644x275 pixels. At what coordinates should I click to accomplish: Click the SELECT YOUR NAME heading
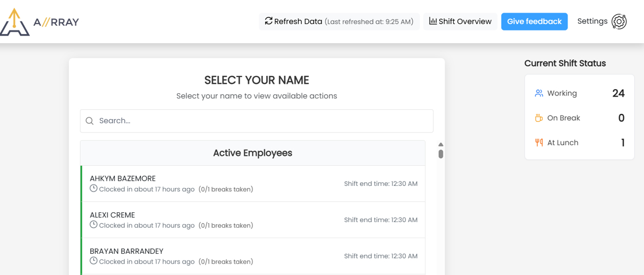(256, 80)
